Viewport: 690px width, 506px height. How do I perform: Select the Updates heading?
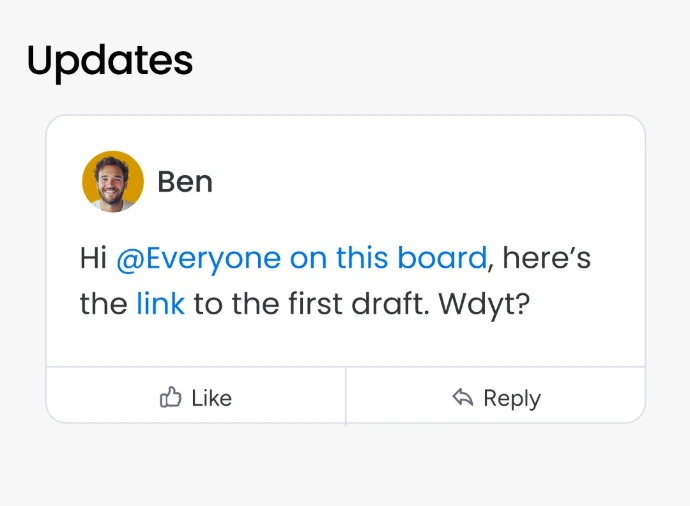[x=110, y=62]
